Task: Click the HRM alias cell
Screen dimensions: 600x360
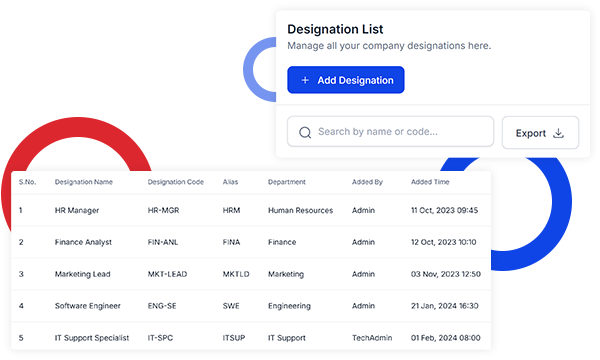Action: [232, 210]
